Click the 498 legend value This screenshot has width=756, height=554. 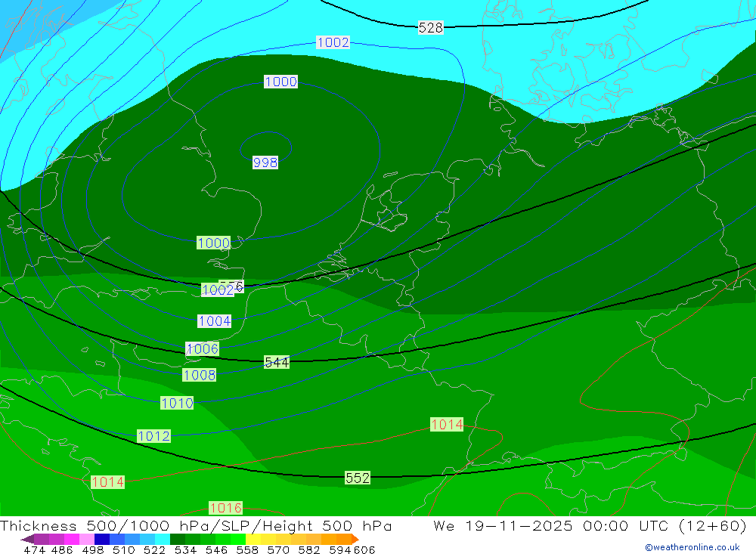[93, 549]
